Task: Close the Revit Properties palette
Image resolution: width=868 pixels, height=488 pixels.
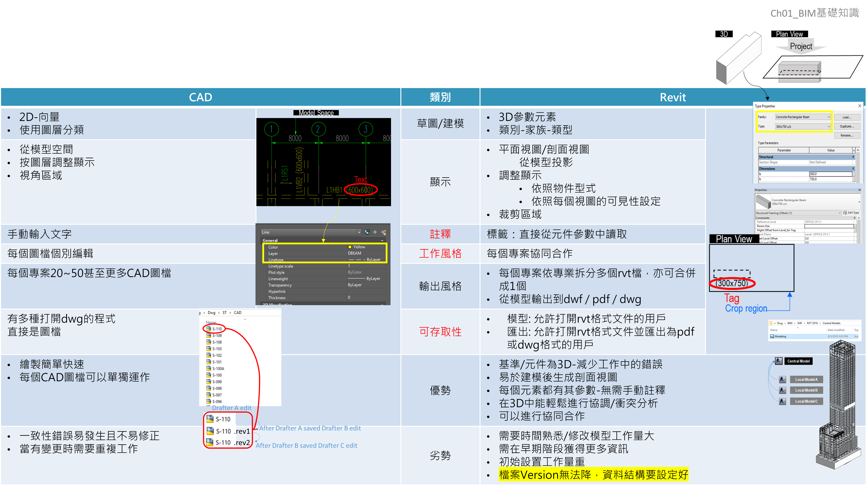Action: tap(860, 190)
